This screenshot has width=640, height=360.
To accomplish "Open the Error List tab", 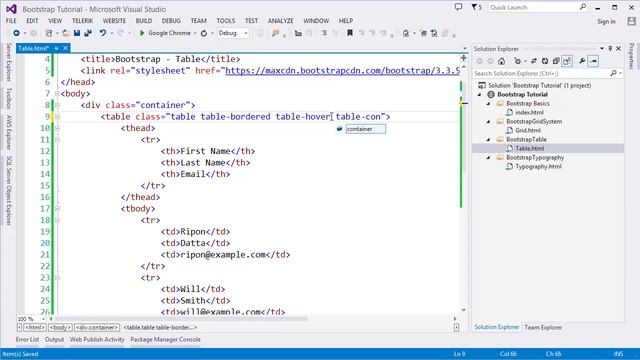I will [x=27, y=340].
